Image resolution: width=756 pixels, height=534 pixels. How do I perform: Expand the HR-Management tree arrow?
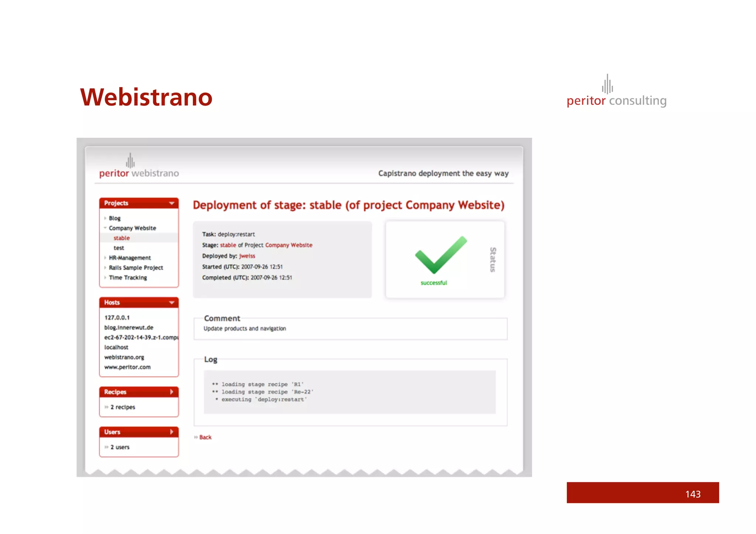(x=105, y=258)
